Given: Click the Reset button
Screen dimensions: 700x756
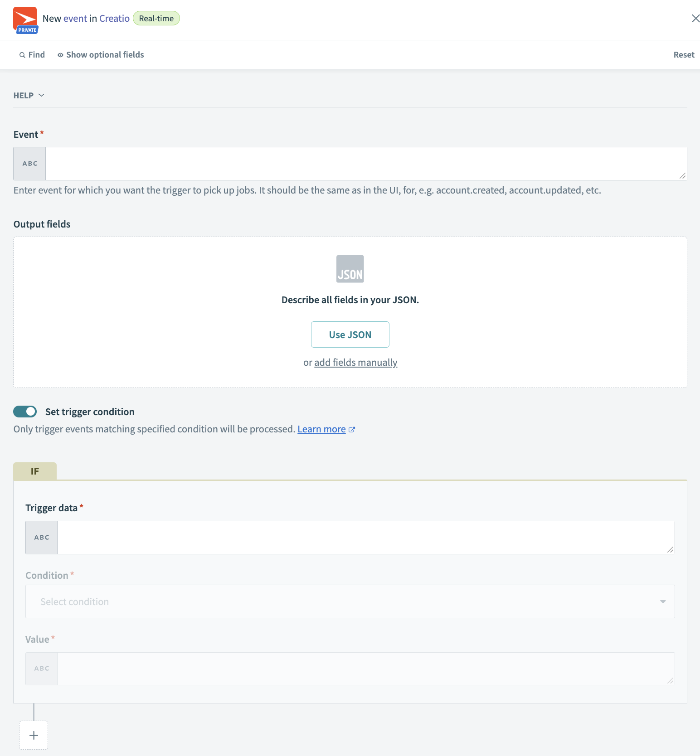Looking at the screenshot, I should point(683,55).
